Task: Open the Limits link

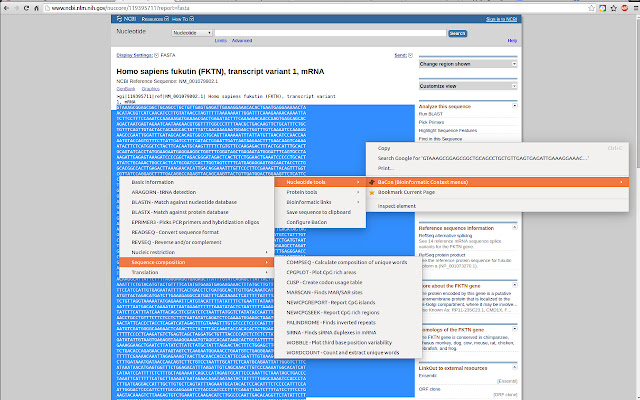Action: [220, 40]
